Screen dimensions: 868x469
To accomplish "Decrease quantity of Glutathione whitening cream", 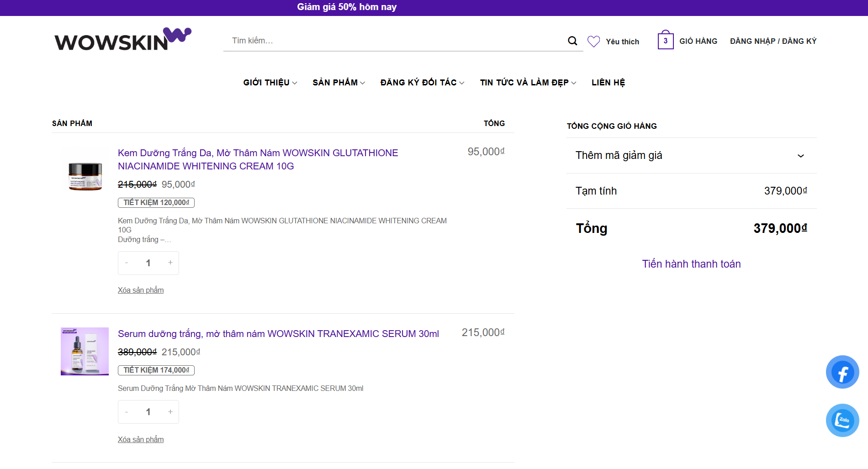I will 127,263.
